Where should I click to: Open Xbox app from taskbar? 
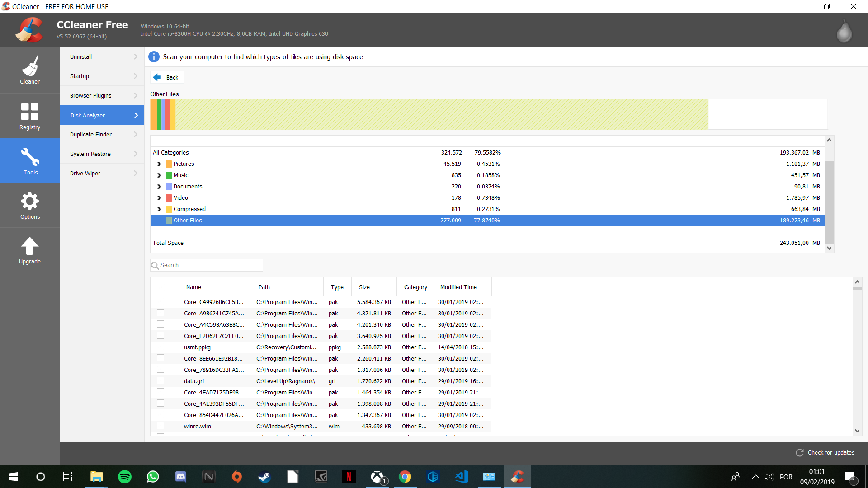pyautogui.click(x=377, y=477)
